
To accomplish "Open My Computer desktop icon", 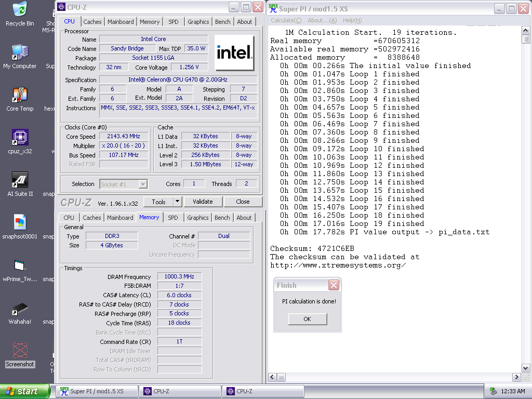I will coord(20,56).
